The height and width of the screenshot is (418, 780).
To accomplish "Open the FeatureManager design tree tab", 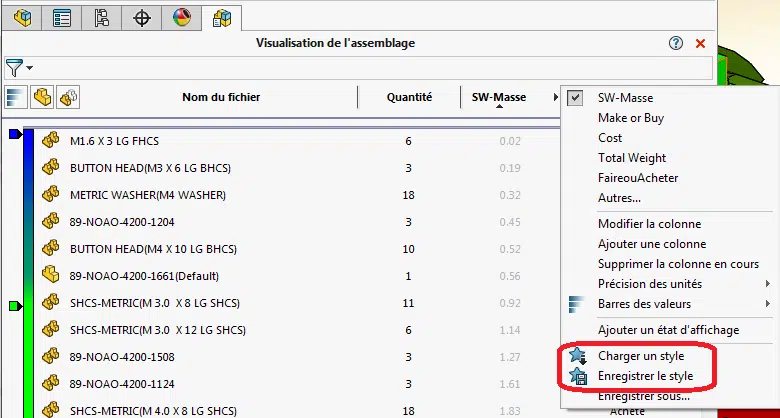I will click(22, 18).
